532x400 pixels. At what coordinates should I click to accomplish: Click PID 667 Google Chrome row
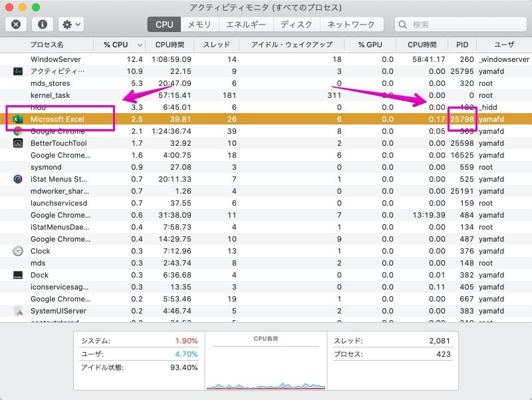tap(266, 299)
